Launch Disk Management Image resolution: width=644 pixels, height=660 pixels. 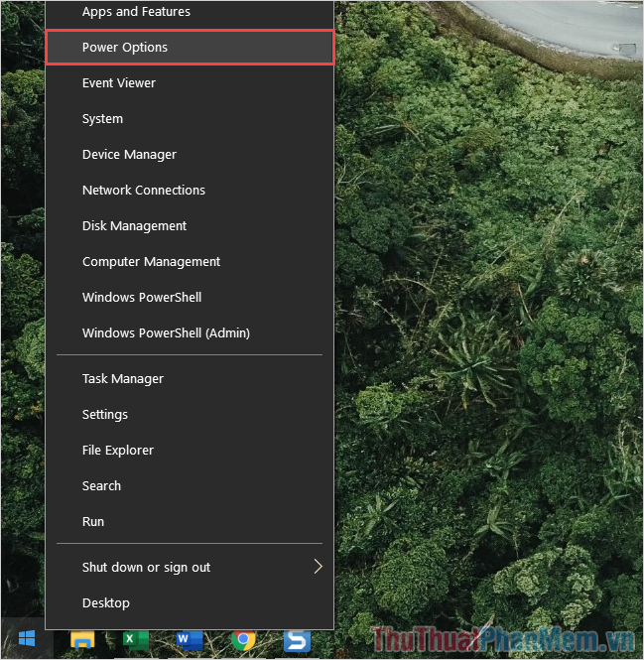pos(190,226)
